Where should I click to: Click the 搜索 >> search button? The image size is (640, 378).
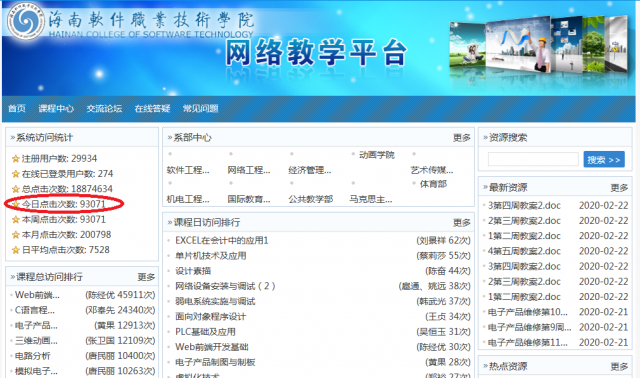tap(604, 160)
